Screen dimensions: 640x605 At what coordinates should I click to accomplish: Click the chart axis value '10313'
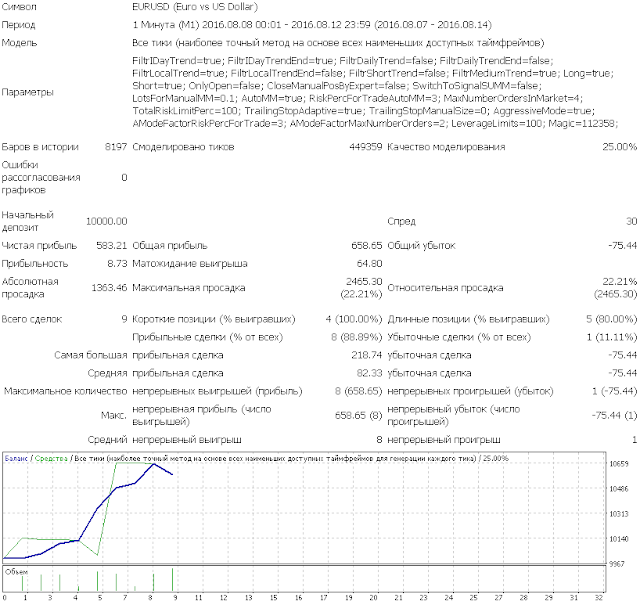coord(619,514)
